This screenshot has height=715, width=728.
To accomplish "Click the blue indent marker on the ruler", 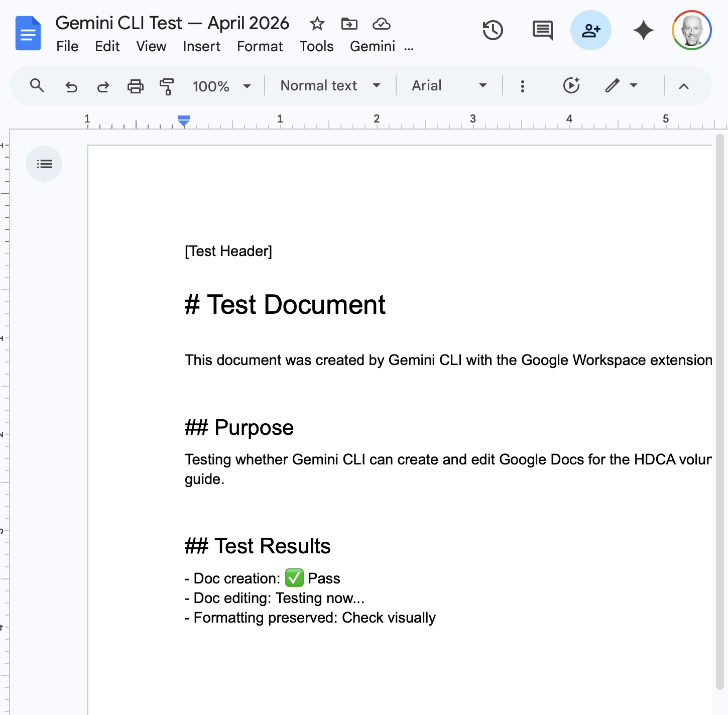I will 184,121.
